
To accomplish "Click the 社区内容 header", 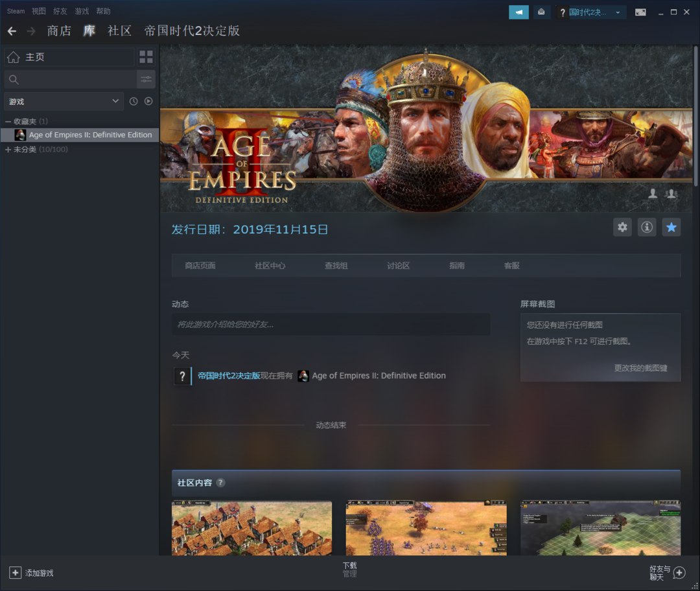I will (194, 483).
